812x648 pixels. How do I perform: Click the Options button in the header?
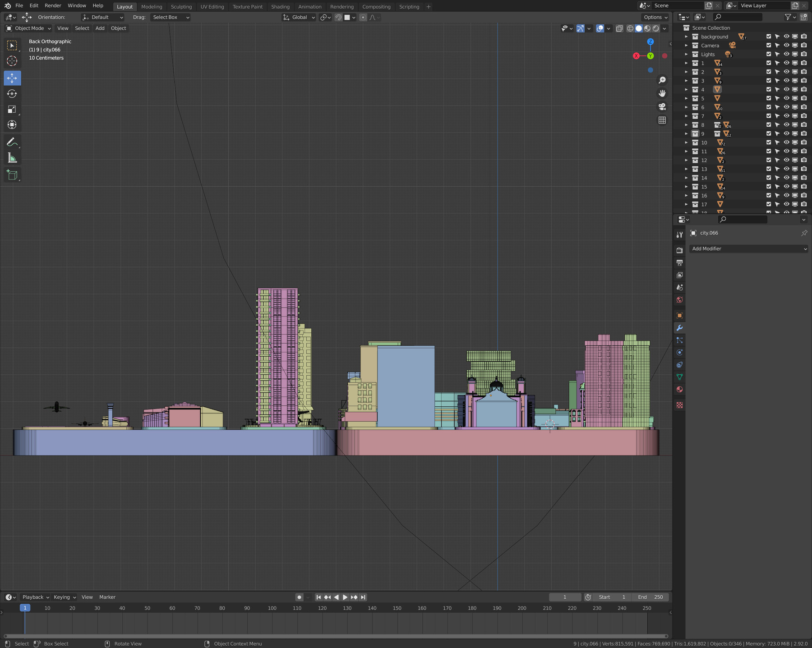point(655,17)
